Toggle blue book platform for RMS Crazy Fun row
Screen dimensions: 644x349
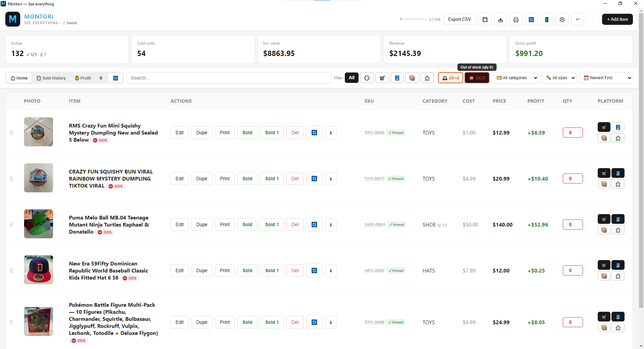coord(618,127)
